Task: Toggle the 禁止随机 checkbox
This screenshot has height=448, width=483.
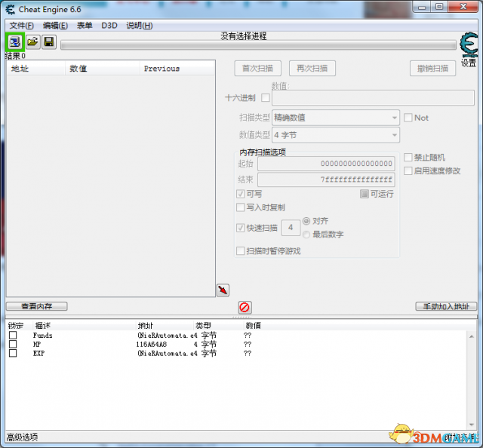Action: [408, 158]
